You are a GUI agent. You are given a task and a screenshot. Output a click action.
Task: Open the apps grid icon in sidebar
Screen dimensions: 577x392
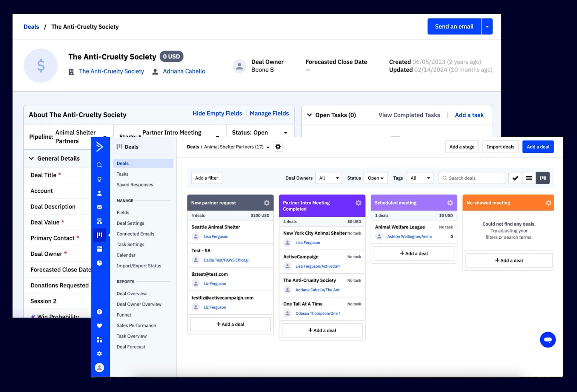(99, 340)
